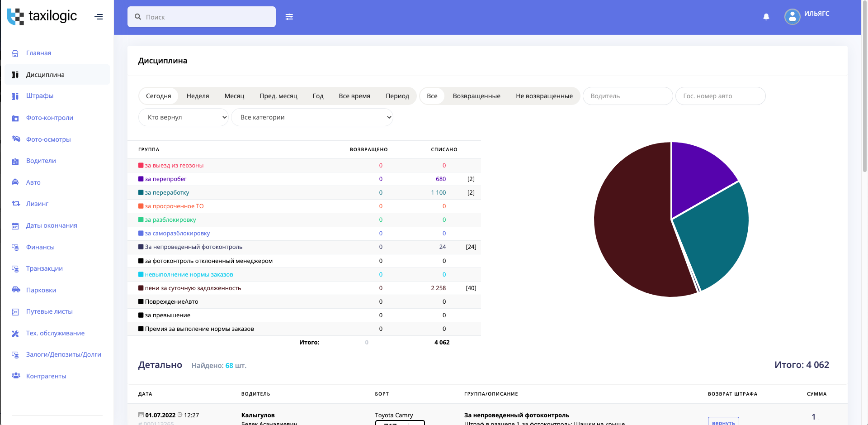868x425 pixels.
Task: Expand the Все категории dropdown
Action: coord(312,117)
